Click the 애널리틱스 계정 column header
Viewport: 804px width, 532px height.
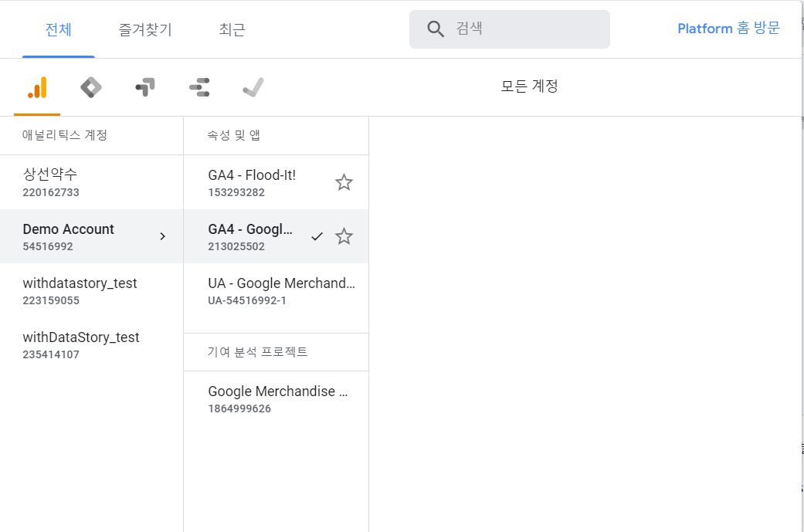click(x=65, y=135)
